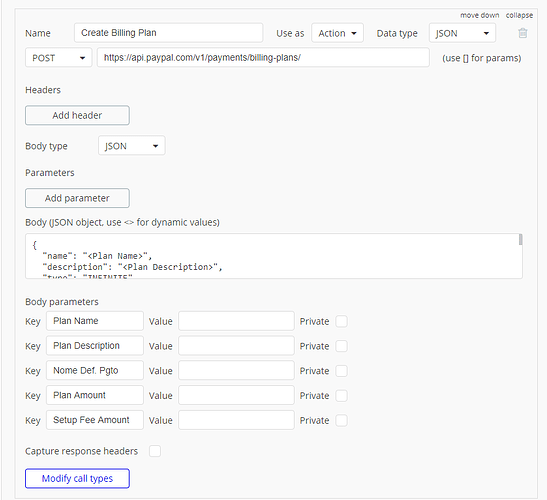Screen dimensions: 547x500
Task: Toggle Private checkbox for Nome Def. Pgto
Action: [x=341, y=371]
